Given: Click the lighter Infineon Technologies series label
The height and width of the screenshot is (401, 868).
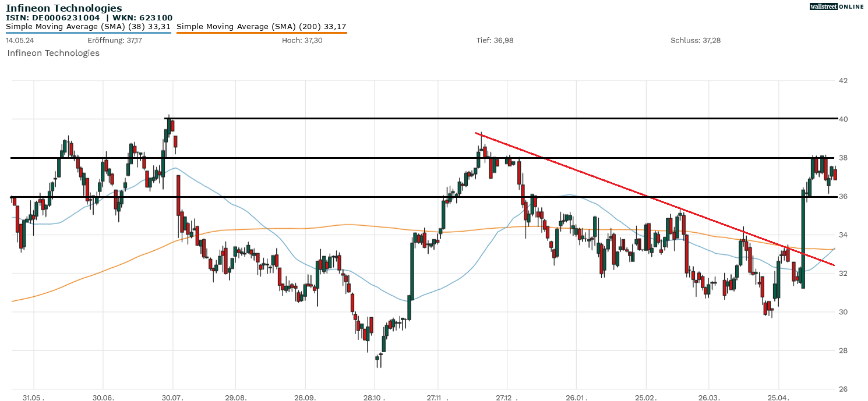Looking at the screenshot, I should (53, 53).
